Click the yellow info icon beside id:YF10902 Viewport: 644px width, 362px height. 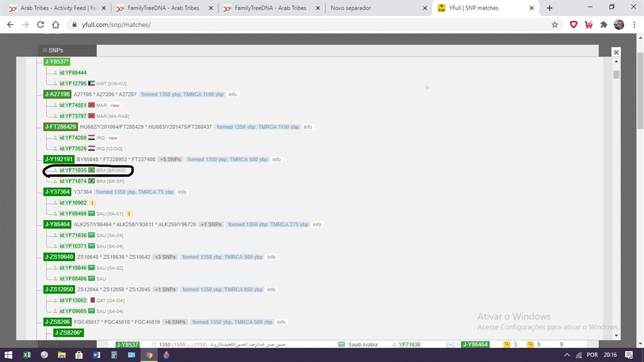pyautogui.click(x=92, y=203)
